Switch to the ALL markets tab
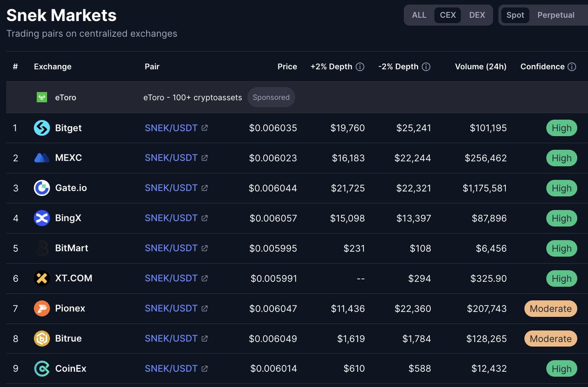The height and width of the screenshot is (387, 588). click(419, 15)
